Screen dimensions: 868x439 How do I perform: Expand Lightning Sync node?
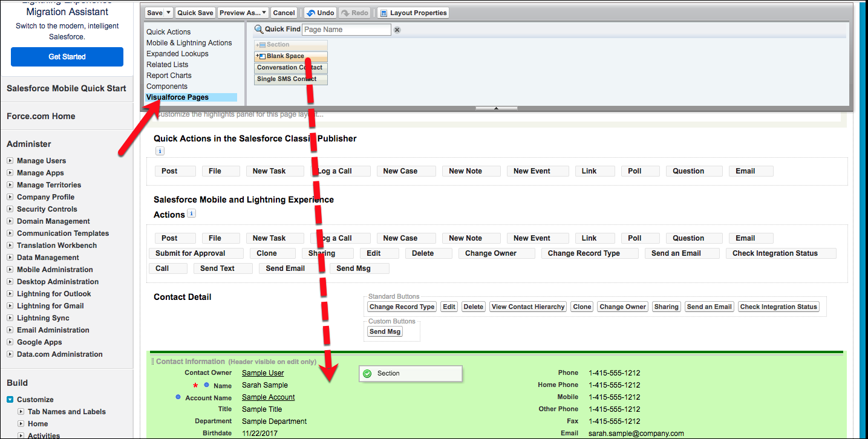click(10, 318)
